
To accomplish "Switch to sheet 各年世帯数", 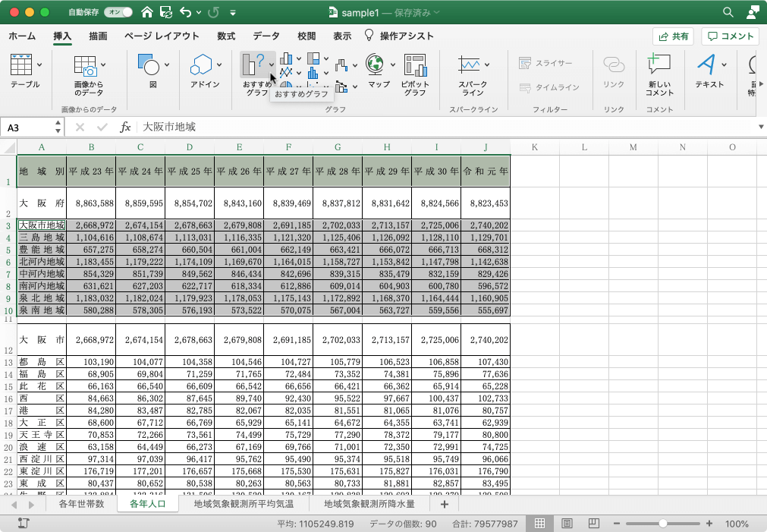I will click(x=81, y=504).
